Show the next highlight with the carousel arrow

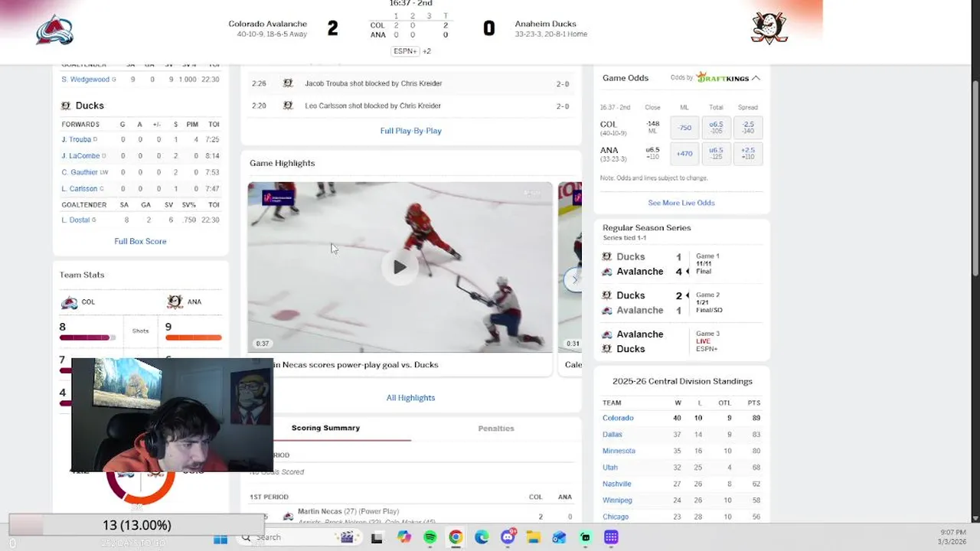click(574, 280)
